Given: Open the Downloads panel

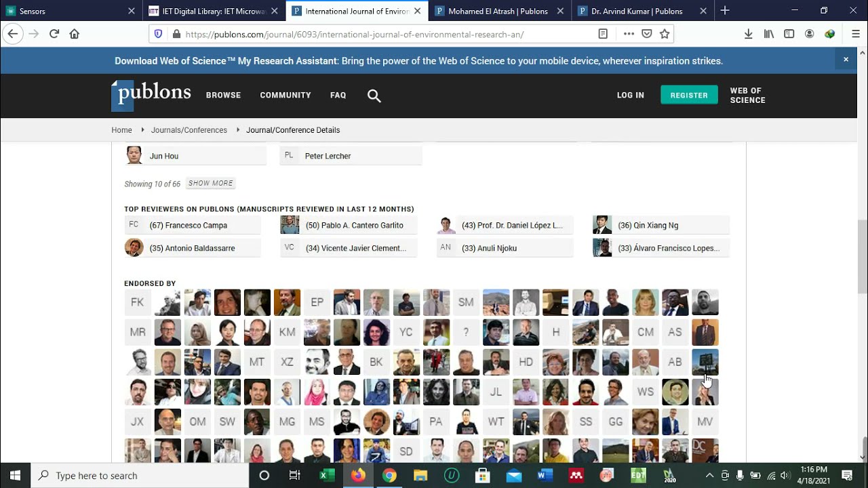Looking at the screenshot, I should pos(749,34).
